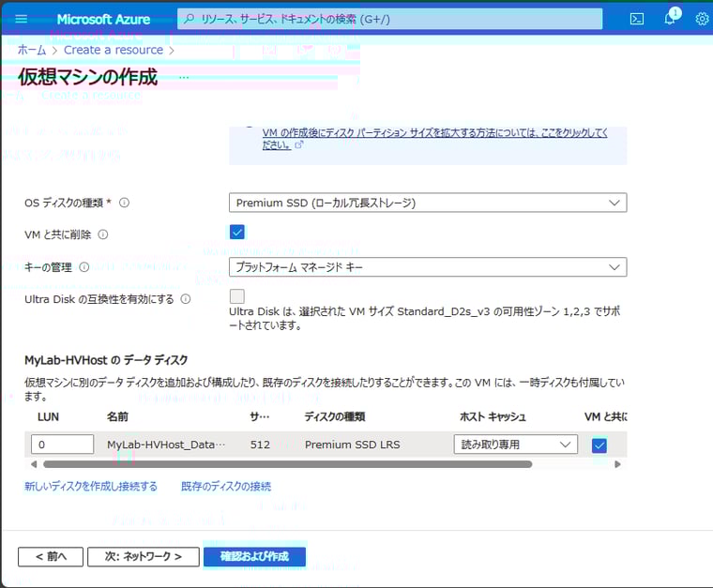The width and height of the screenshot is (713, 588).
Task: Click the MyLab-HVHost_Data disk name cell
Action: click(166, 445)
